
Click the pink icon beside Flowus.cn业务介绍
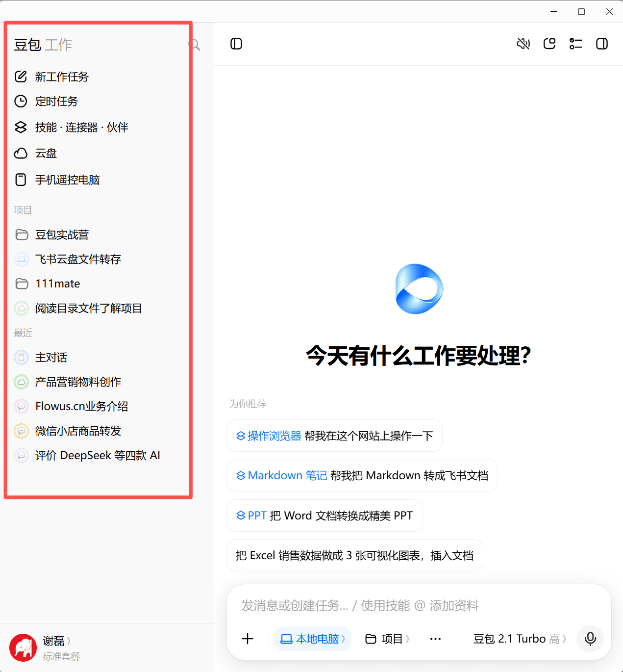[21, 407]
